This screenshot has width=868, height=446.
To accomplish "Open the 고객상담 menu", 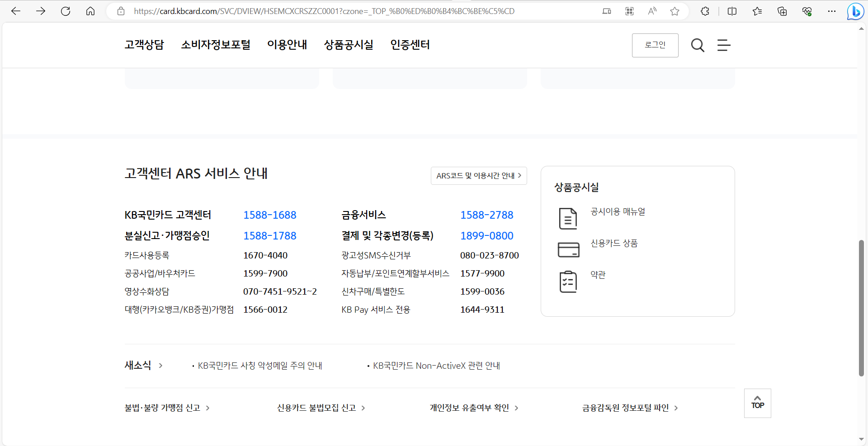I will (144, 45).
